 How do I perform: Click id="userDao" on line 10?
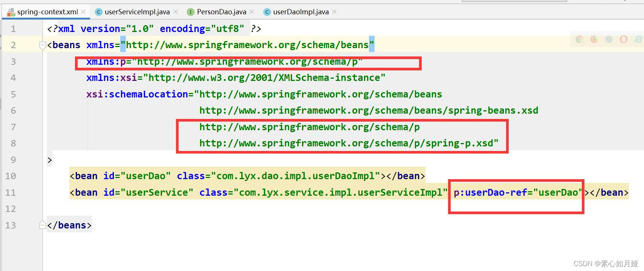click(137, 176)
